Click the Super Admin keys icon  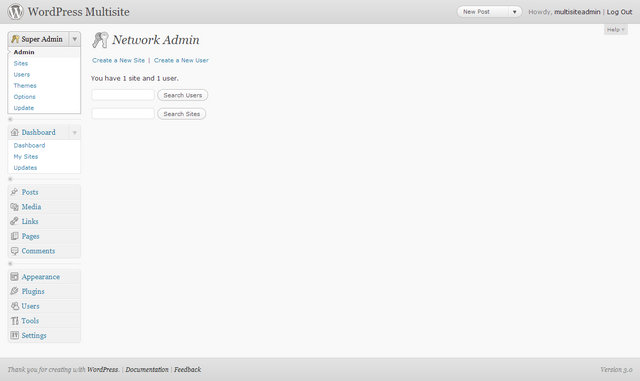pyautogui.click(x=15, y=39)
